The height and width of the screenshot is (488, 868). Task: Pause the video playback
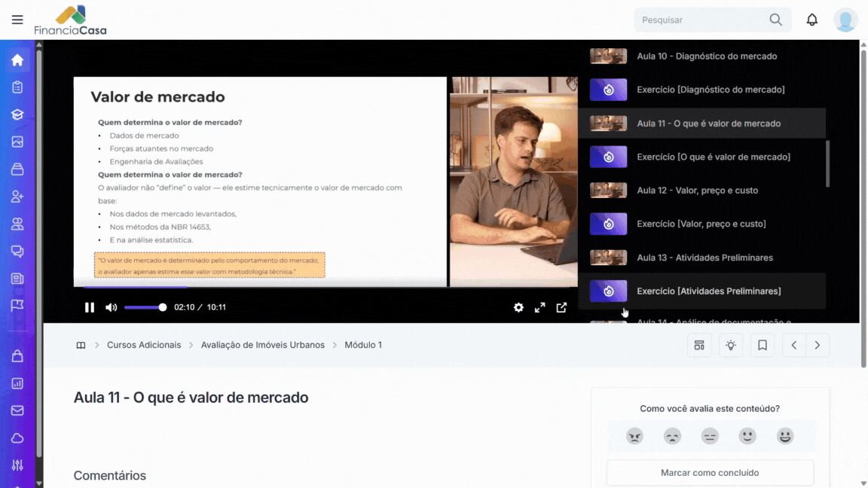(90, 307)
